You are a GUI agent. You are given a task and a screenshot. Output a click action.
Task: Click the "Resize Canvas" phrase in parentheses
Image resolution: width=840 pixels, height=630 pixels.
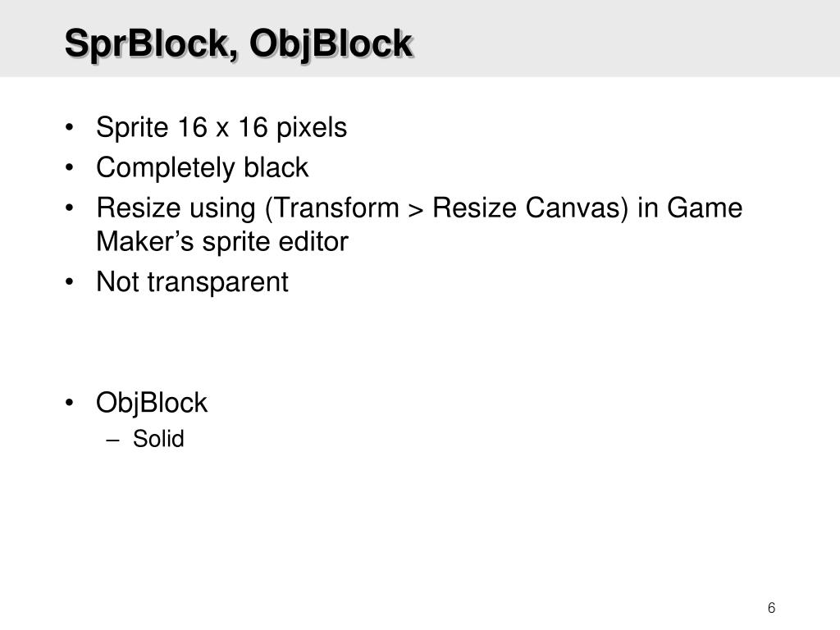[x=526, y=208]
